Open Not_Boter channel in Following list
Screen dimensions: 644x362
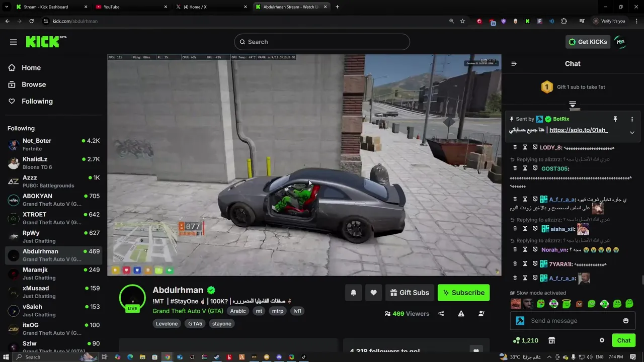54,144
